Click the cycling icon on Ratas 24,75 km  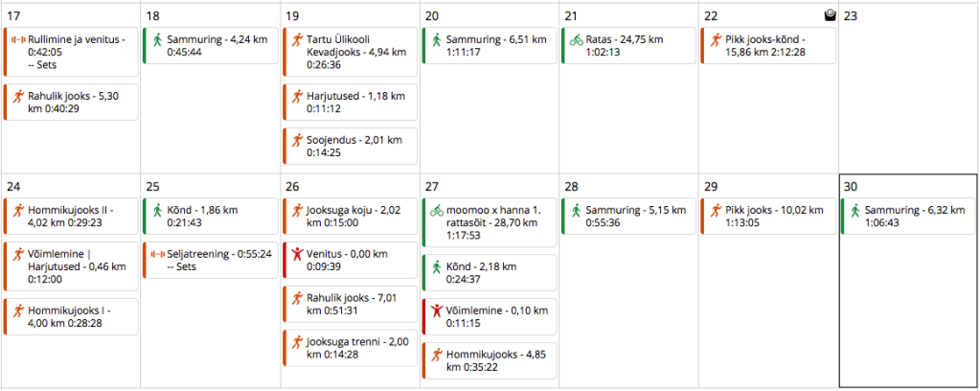tap(576, 40)
